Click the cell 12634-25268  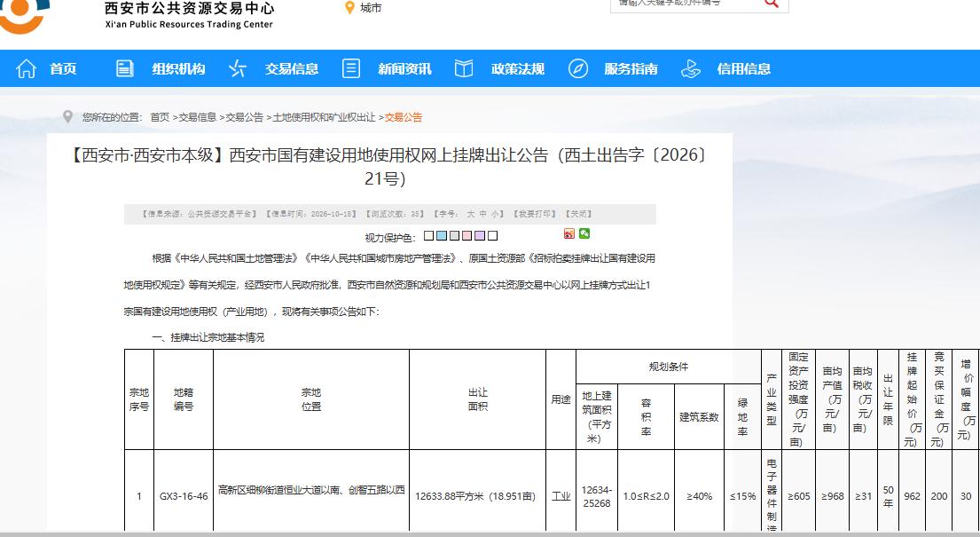[596, 496]
